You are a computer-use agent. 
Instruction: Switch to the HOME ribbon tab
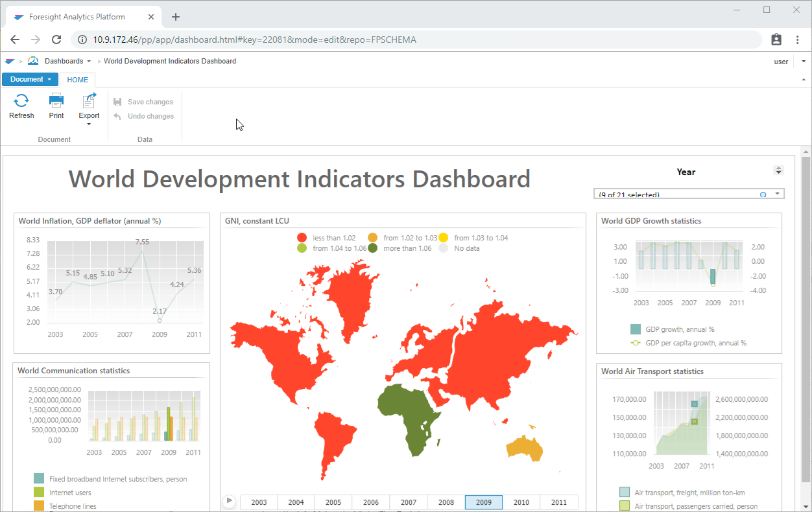pos(78,80)
